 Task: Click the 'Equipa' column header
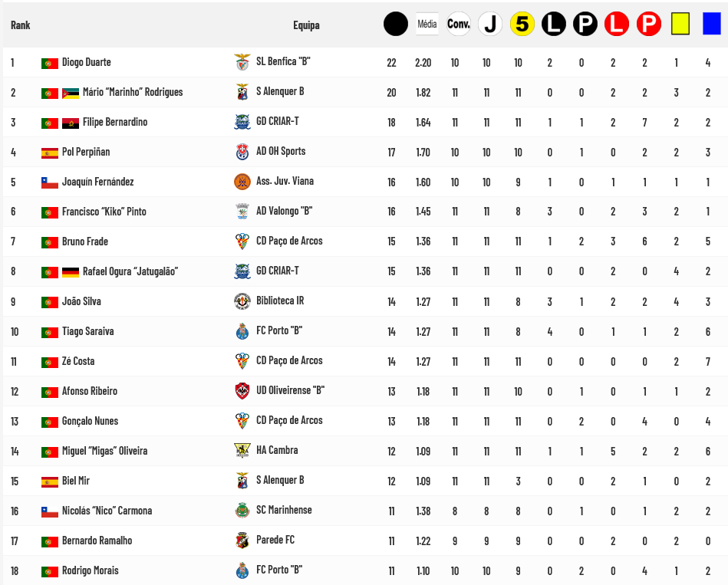coord(306,25)
